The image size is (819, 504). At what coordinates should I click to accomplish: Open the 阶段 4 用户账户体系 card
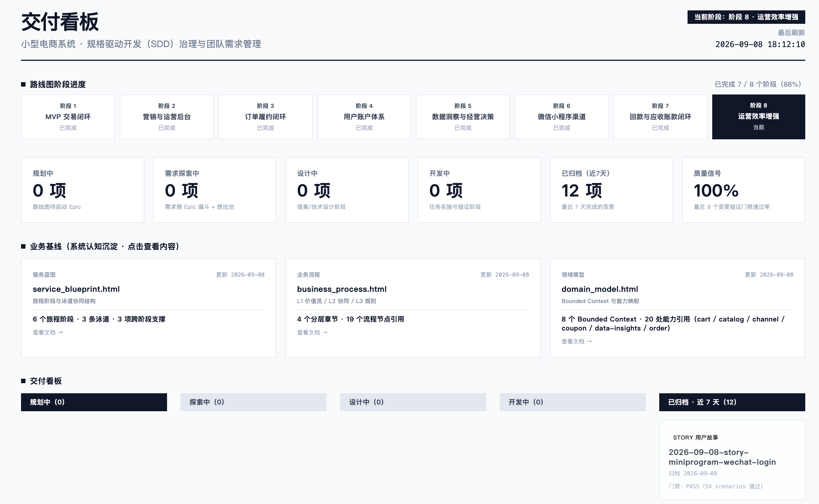click(x=364, y=117)
